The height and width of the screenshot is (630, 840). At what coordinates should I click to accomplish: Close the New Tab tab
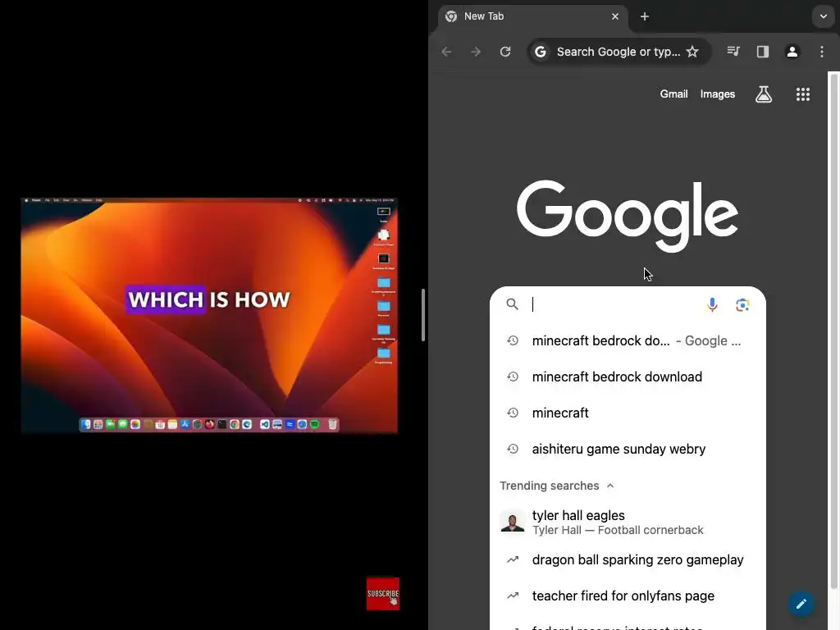615,16
